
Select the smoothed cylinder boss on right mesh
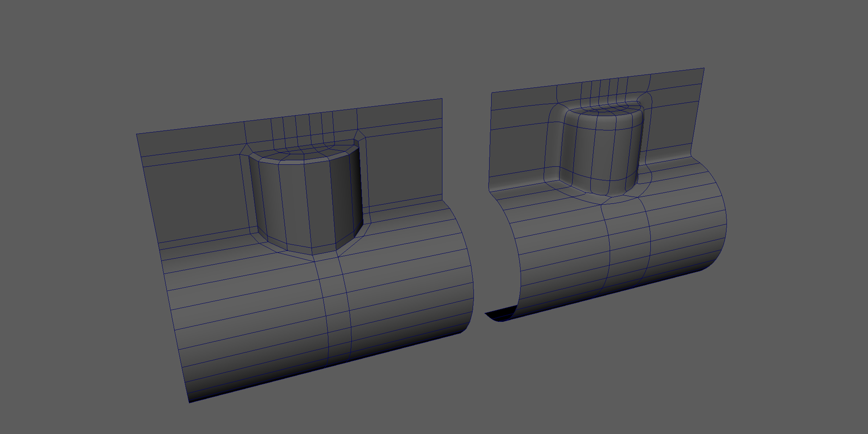click(x=602, y=151)
